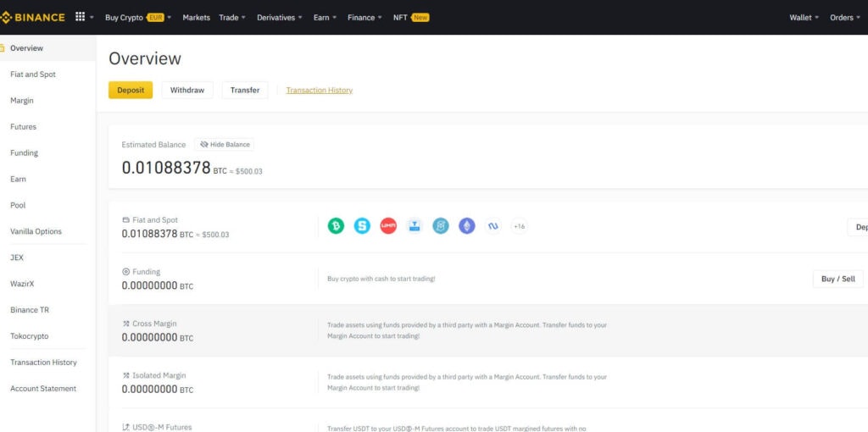868x432 pixels.
Task: Select Vanilla Options in the sidebar
Action: (36, 232)
